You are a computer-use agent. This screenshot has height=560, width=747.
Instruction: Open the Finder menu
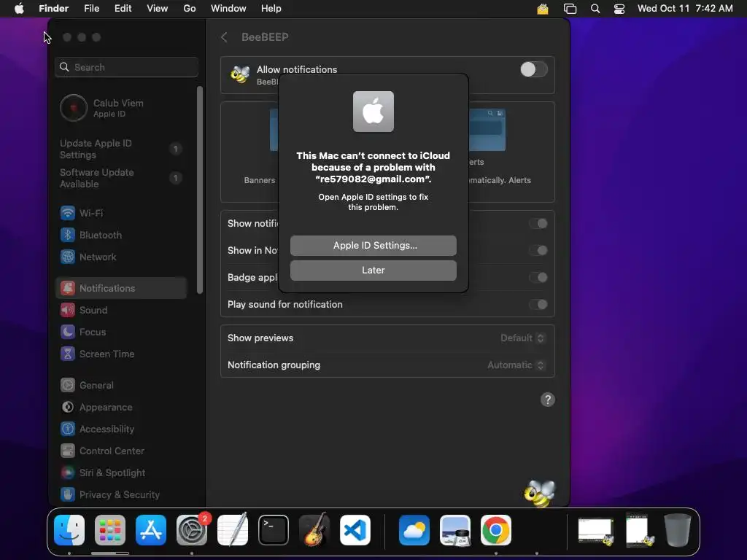pos(53,9)
